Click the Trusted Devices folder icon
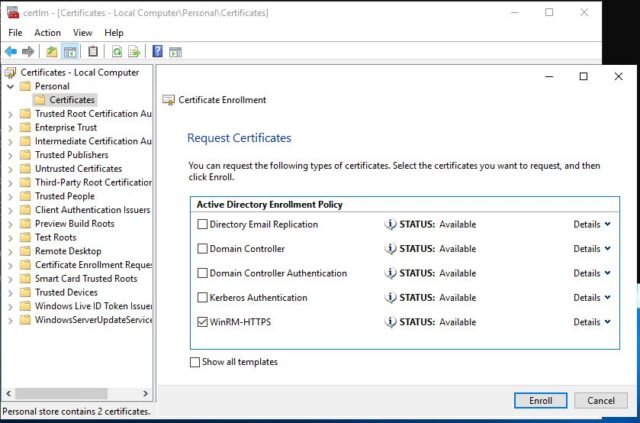This screenshot has width=640, height=423. pos(25,292)
